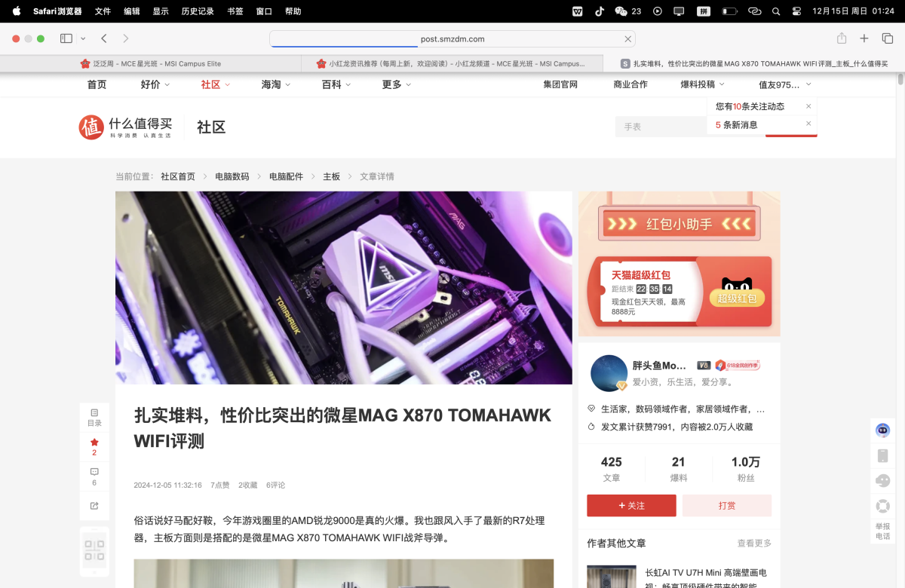Screen dimensions: 905x588
Task: Go back with Safari back arrow
Action: [104, 38]
